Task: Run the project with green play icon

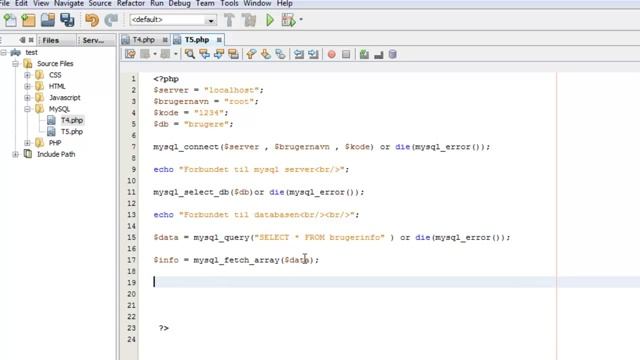Action: pyautogui.click(x=270, y=20)
